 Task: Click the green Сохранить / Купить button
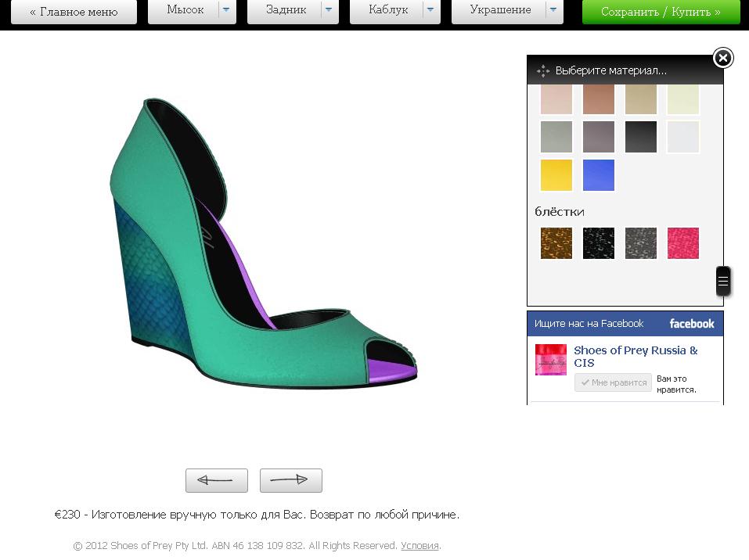pos(661,12)
